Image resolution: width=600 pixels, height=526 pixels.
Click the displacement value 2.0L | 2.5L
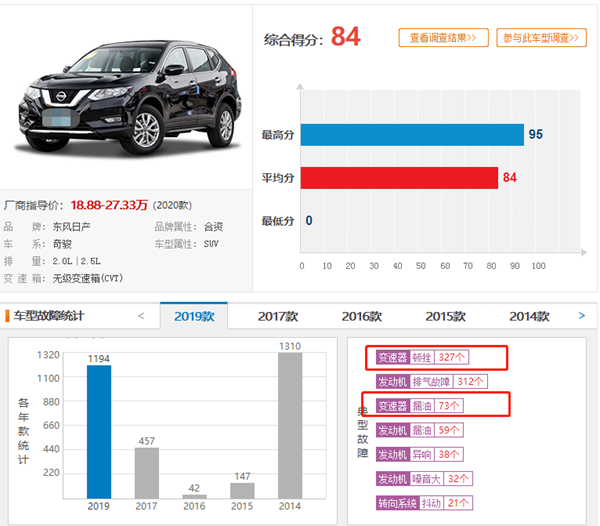click(x=77, y=261)
